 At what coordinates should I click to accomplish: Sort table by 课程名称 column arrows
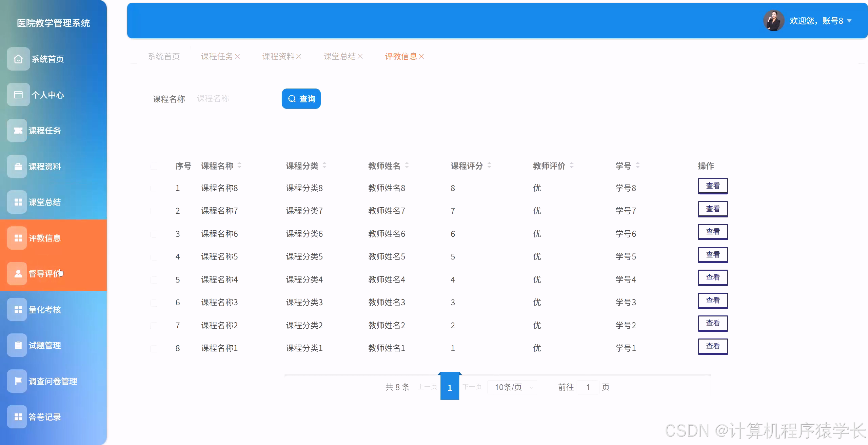(x=239, y=166)
